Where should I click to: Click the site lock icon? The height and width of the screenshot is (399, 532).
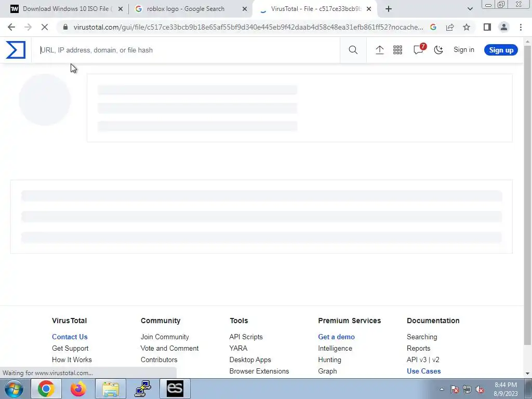(65, 27)
